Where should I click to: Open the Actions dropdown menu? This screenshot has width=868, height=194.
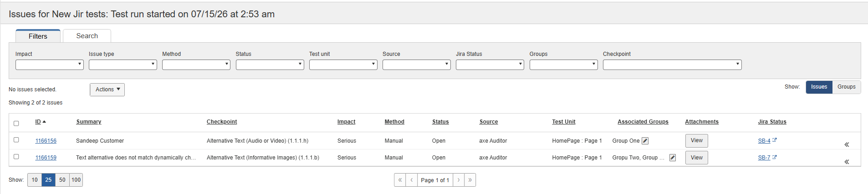point(107,90)
